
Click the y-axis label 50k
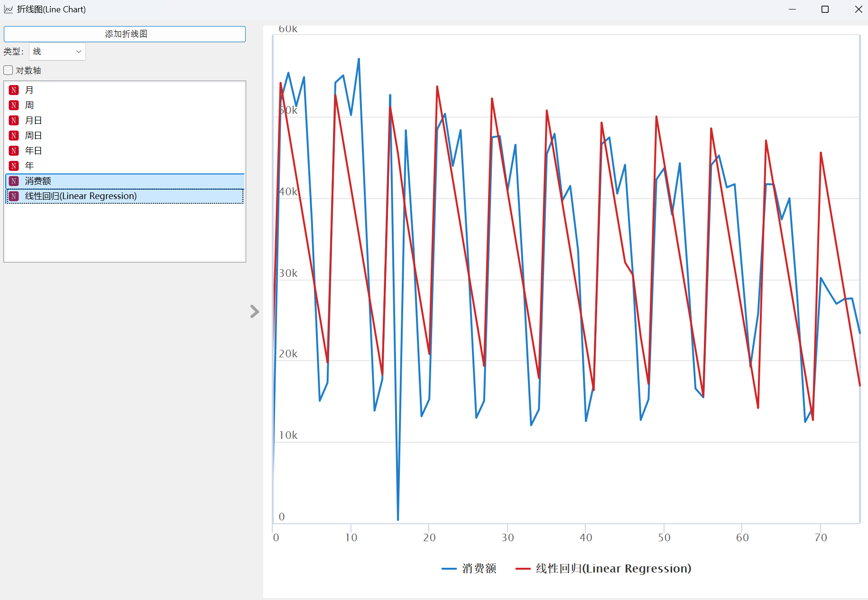[x=288, y=110]
